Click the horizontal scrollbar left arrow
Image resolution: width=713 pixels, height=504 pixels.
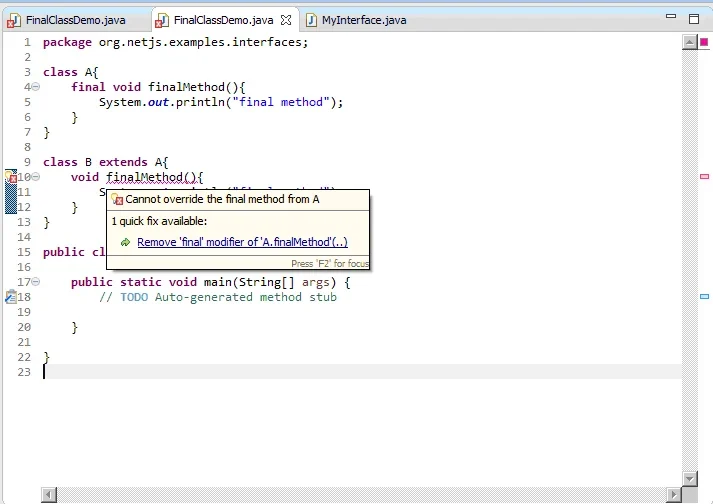click(x=49, y=494)
